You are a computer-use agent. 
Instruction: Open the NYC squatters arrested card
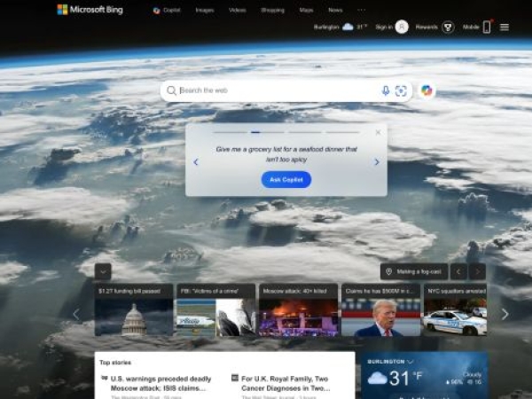point(456,309)
